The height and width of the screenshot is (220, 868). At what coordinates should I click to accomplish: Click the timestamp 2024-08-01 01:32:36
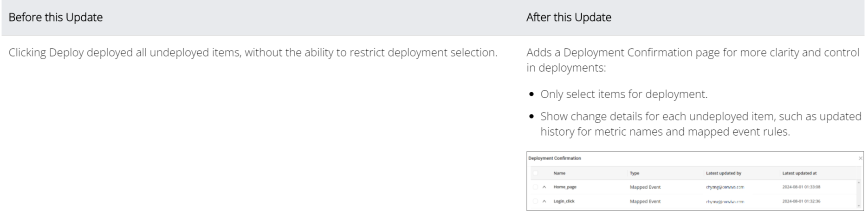point(801,201)
